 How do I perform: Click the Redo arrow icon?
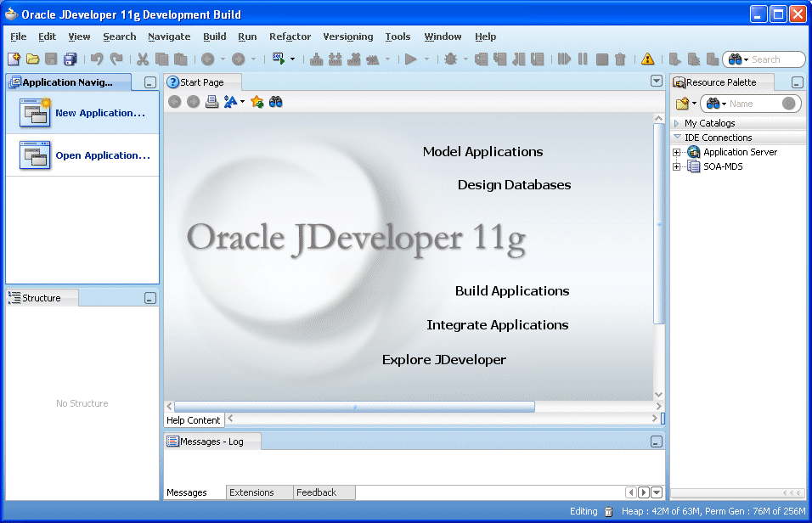coord(116,59)
